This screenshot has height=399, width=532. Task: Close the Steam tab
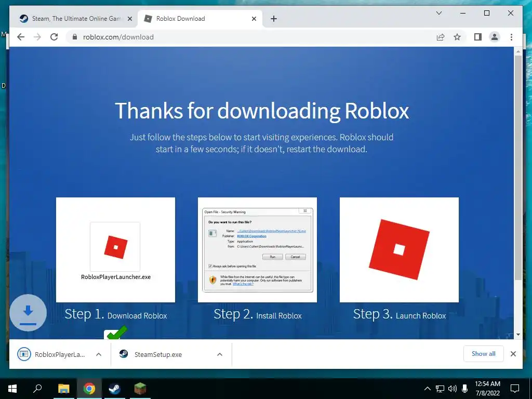(x=129, y=19)
